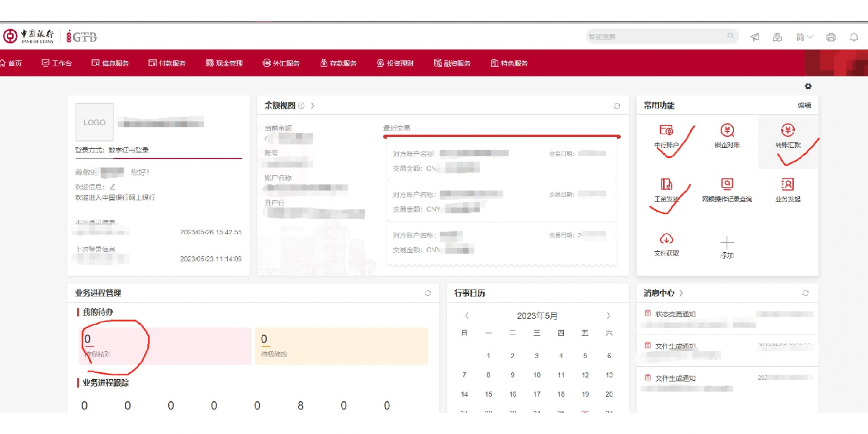Select day 20 in the calendar
868x434 pixels.
click(x=609, y=394)
